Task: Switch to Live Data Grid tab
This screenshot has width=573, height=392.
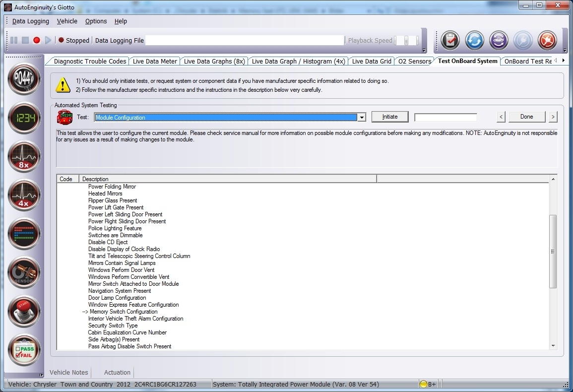Action: pyautogui.click(x=372, y=62)
